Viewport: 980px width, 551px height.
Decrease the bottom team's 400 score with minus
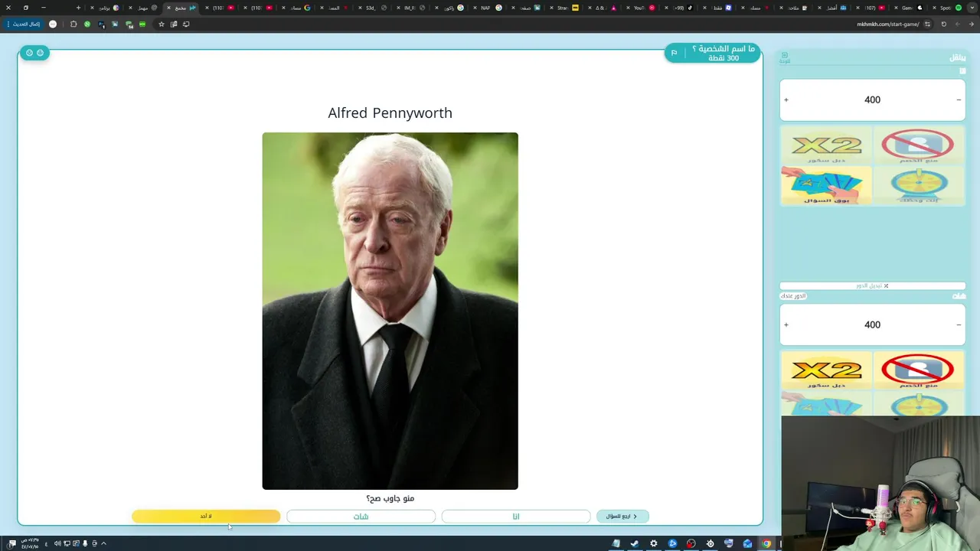pyautogui.click(x=959, y=325)
